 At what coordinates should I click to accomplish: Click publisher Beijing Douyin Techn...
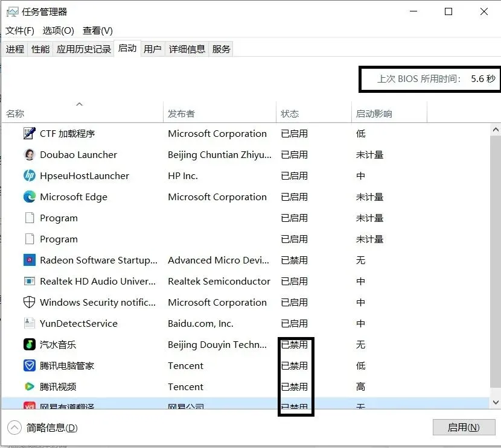(217, 344)
